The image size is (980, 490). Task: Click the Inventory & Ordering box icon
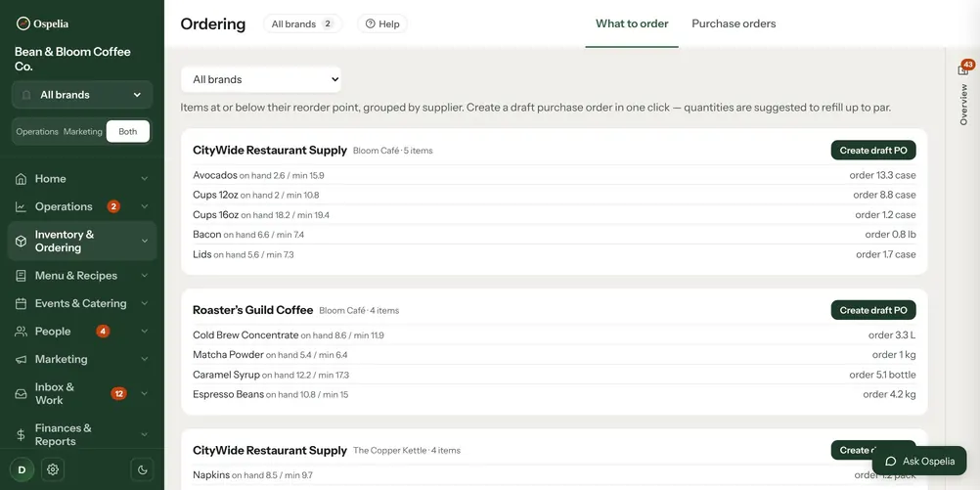pos(21,242)
